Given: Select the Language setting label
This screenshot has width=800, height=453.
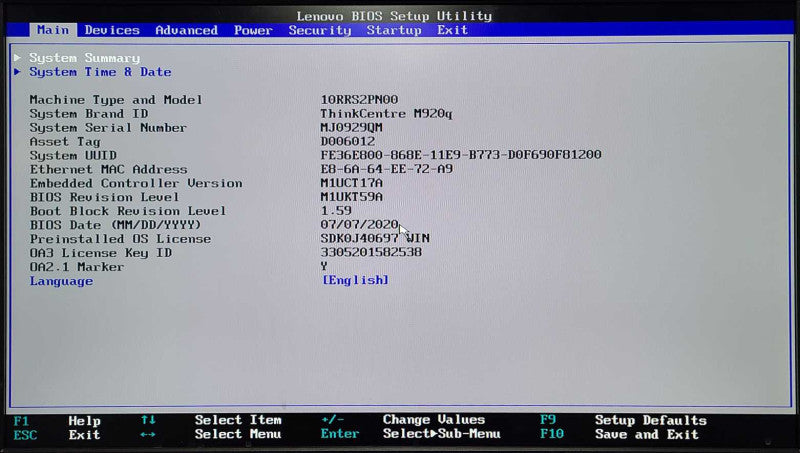Looking at the screenshot, I should (61, 281).
